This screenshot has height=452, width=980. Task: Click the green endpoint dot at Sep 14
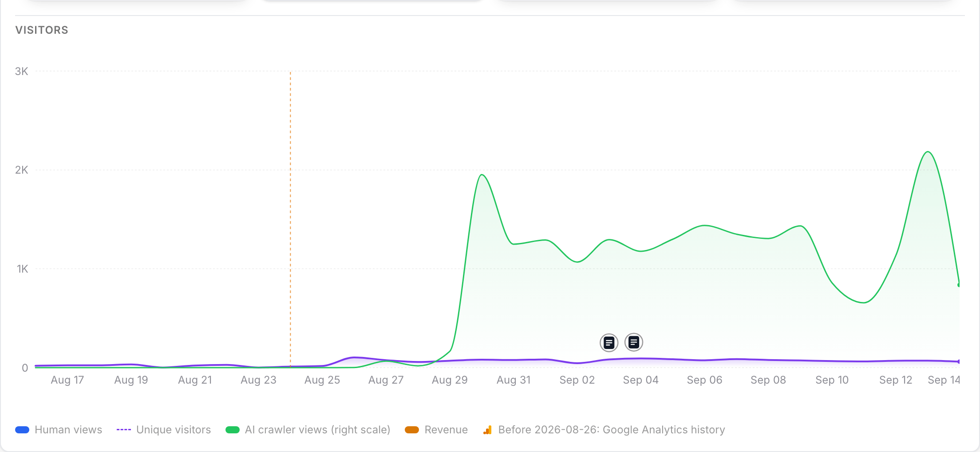coord(959,285)
